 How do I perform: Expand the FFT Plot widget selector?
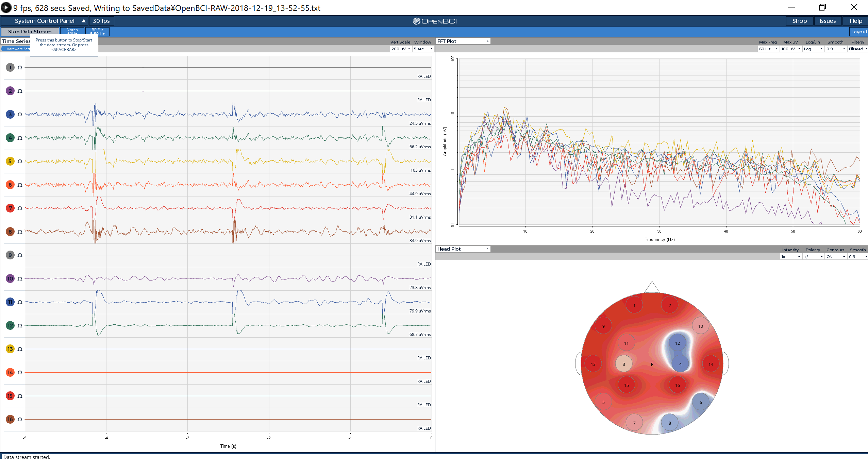(x=463, y=41)
